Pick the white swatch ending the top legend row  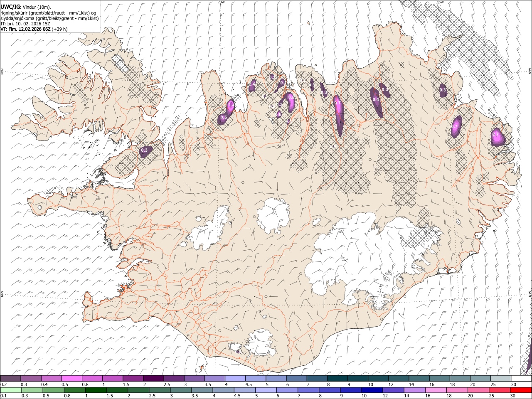[521, 379]
